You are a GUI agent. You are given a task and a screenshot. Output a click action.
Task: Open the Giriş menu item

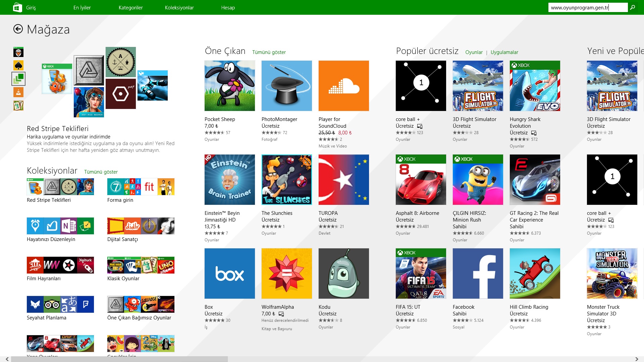(31, 7)
